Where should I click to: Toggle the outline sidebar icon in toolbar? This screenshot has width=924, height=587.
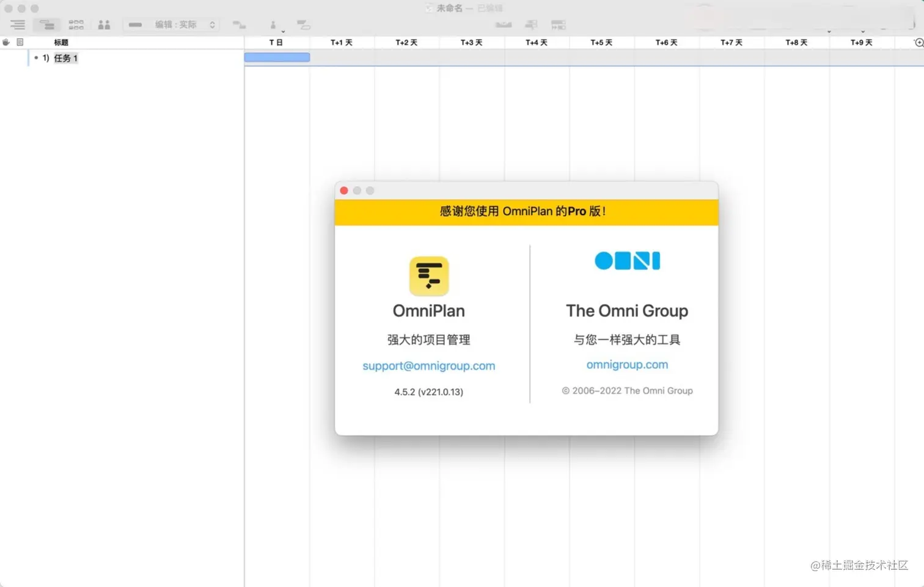point(18,24)
